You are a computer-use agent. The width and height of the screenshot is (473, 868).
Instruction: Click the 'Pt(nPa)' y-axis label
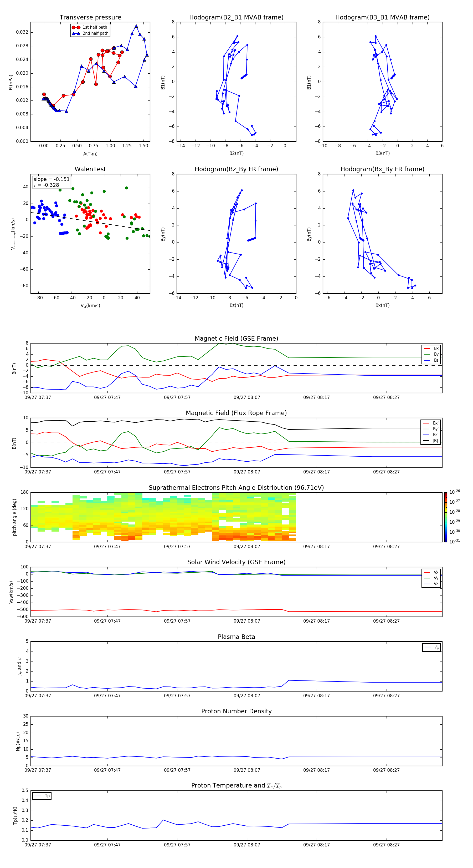pos(11,82)
